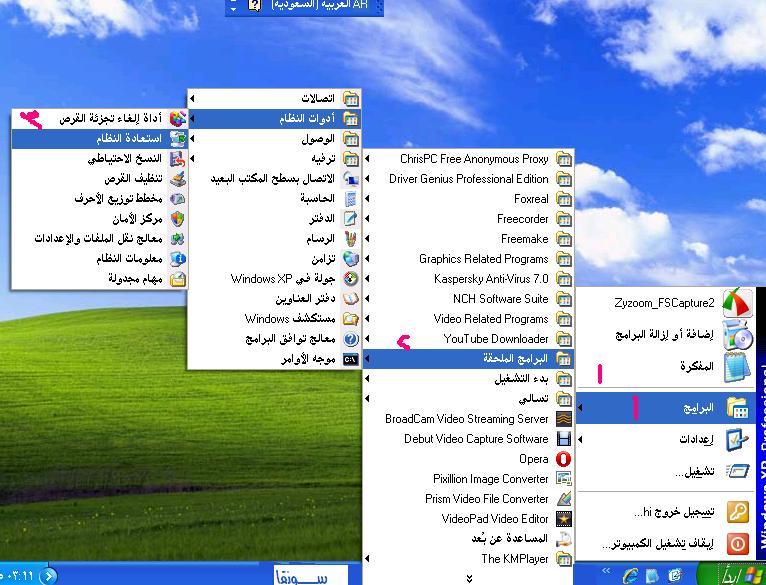Screen dimensions: 766x585
Task: Click Internet Explorer quick launch icon
Action: [630, 576]
